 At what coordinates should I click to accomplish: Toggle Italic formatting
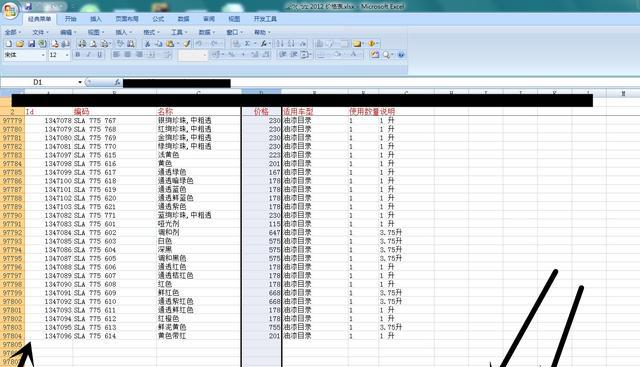click(89, 55)
